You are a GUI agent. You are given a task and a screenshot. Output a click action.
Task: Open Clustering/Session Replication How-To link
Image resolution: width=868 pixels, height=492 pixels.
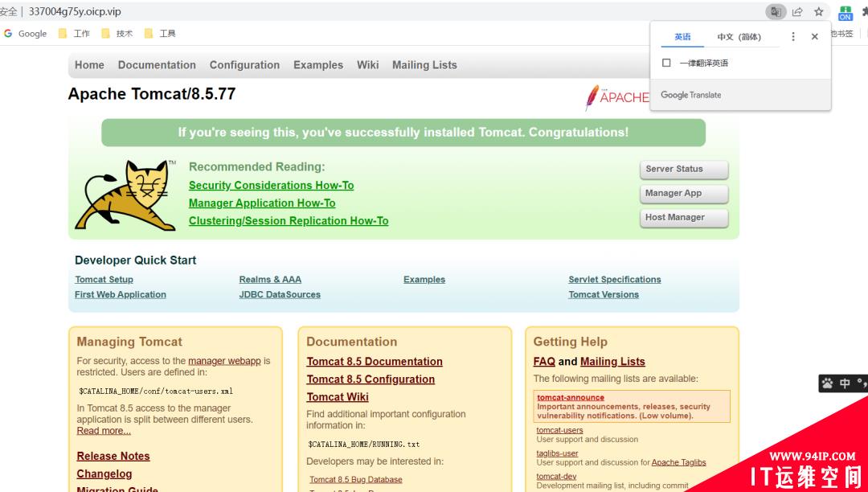[289, 221]
